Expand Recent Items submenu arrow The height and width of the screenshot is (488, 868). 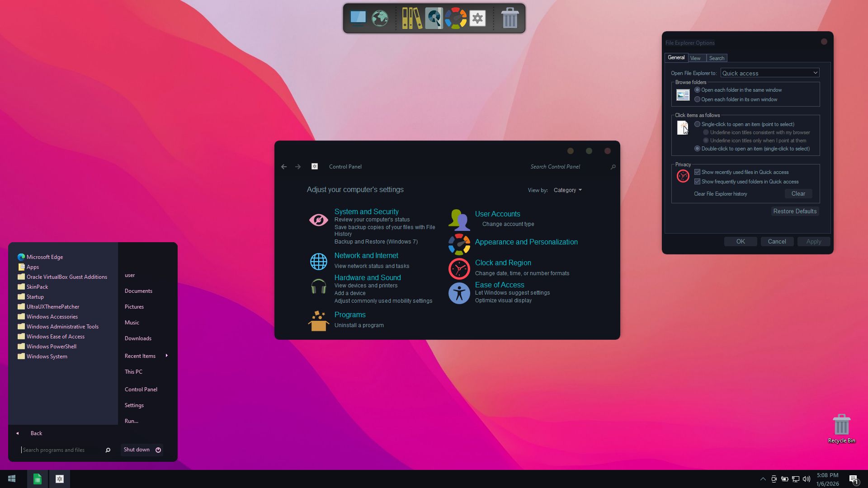click(167, 356)
